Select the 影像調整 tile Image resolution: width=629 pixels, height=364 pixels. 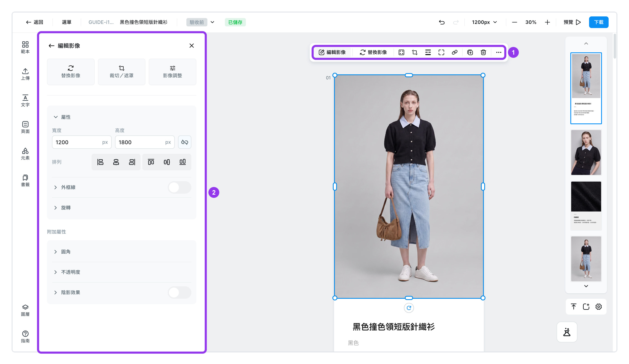[172, 72]
